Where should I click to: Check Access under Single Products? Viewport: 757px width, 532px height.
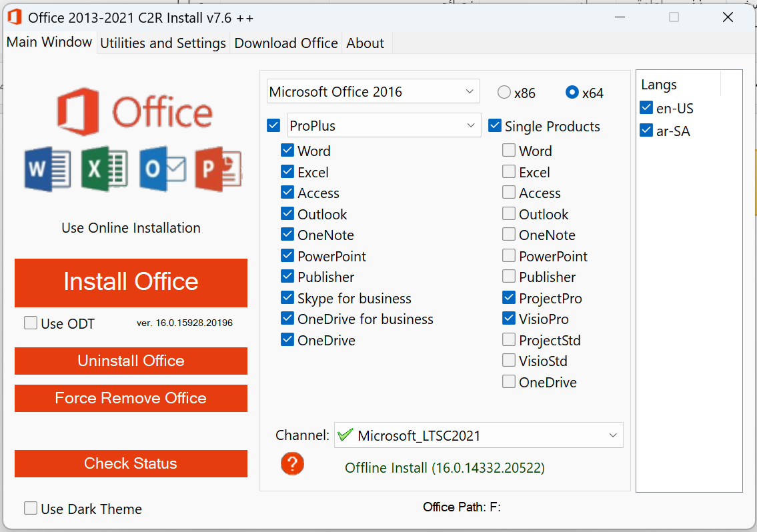tap(509, 192)
